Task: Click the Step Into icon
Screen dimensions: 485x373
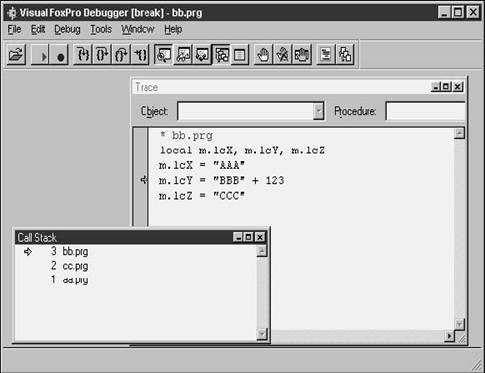Action: 82,54
